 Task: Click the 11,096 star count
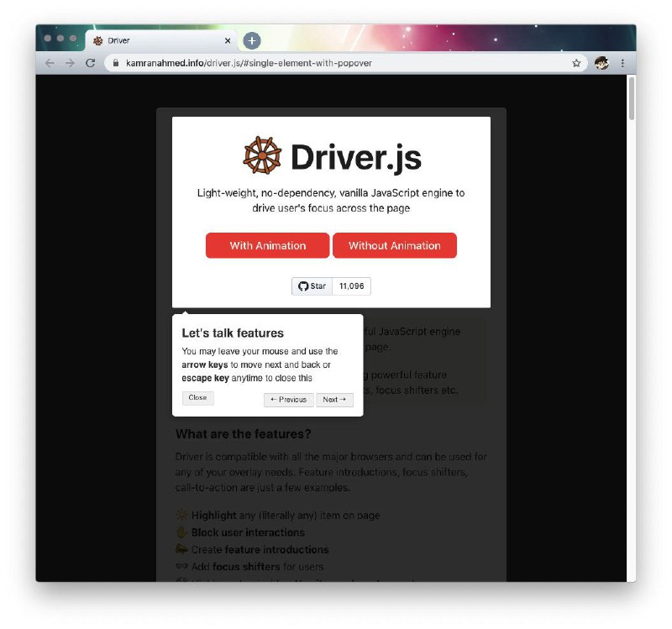point(351,286)
